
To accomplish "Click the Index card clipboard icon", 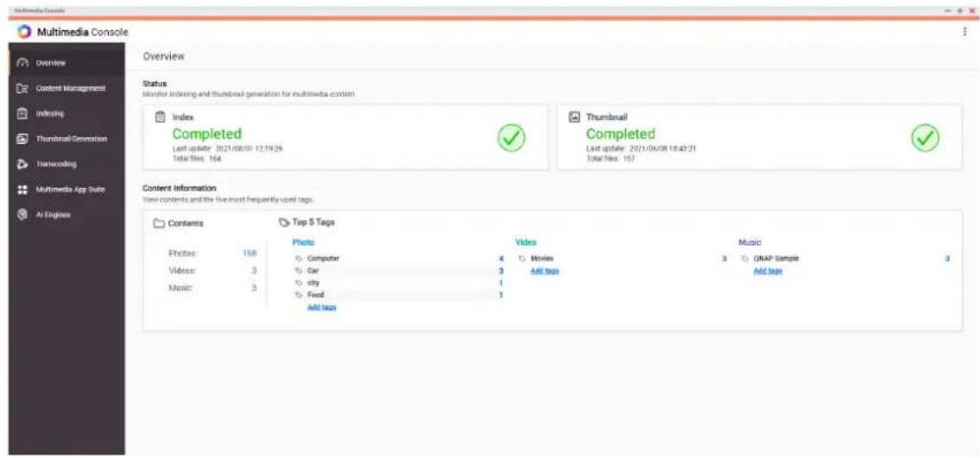I will (160, 116).
